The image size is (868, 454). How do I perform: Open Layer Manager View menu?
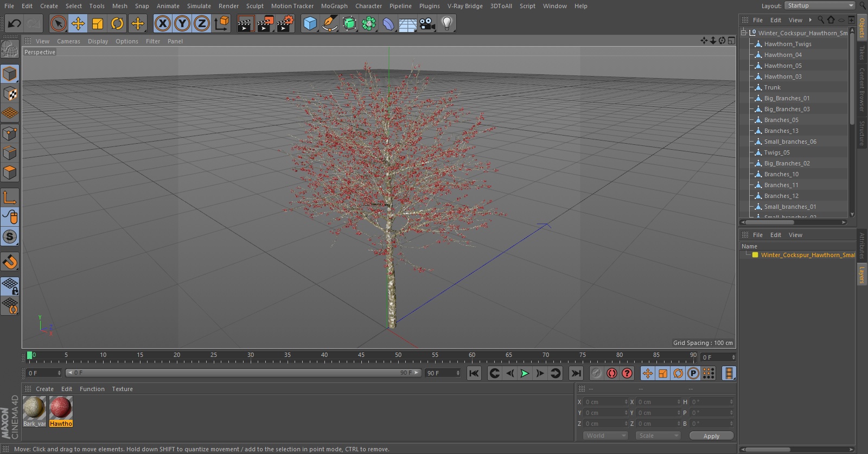(795, 235)
